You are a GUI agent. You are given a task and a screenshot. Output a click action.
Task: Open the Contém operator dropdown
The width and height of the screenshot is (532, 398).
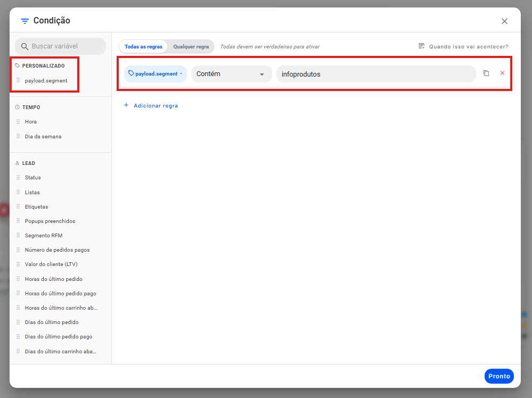232,74
